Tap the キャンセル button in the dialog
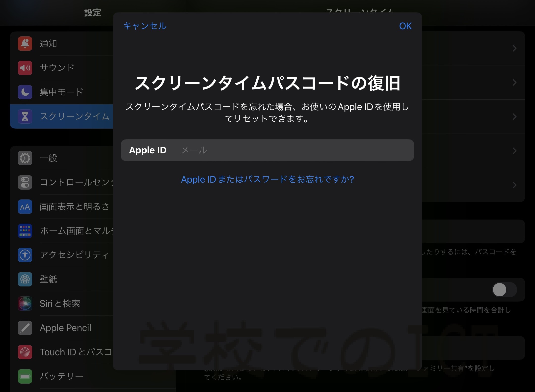The width and height of the screenshot is (535, 392). (x=145, y=26)
